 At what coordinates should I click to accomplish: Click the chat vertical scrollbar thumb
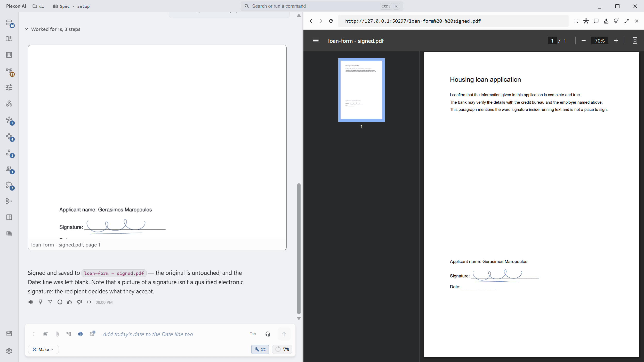(299, 249)
